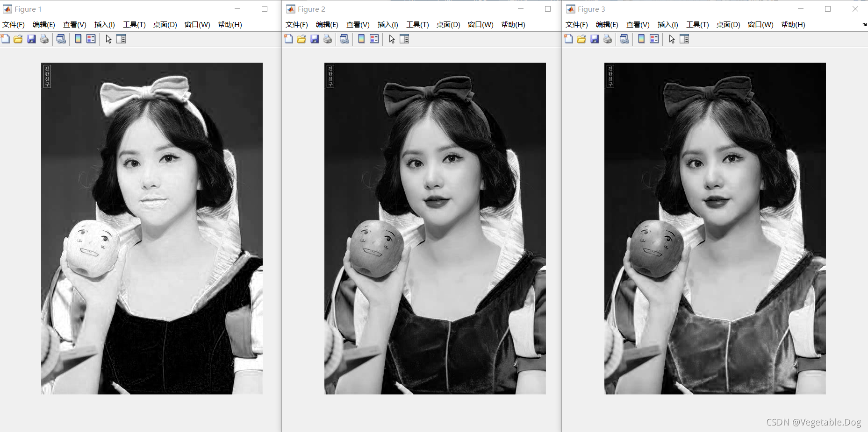
Task: Open 编辑(E) menu in Figure 1
Action: (44, 24)
